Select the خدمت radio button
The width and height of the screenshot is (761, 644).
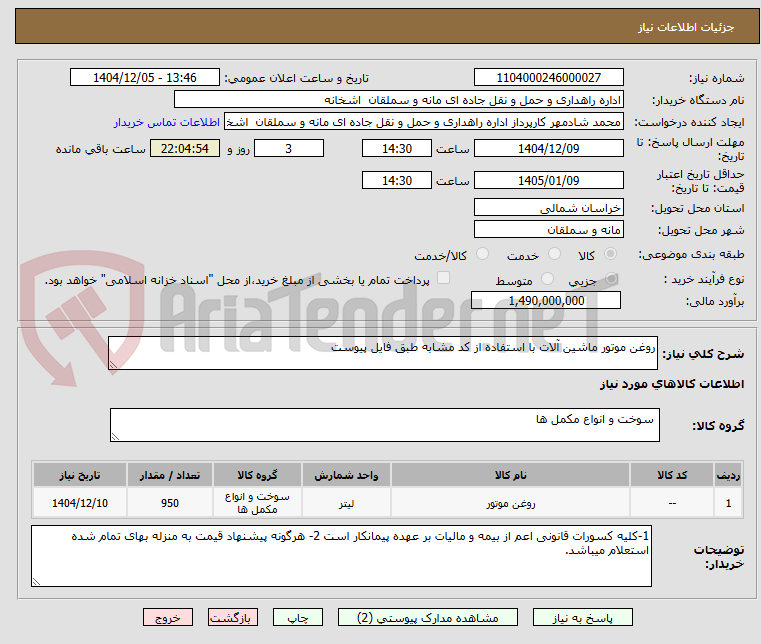point(554,254)
